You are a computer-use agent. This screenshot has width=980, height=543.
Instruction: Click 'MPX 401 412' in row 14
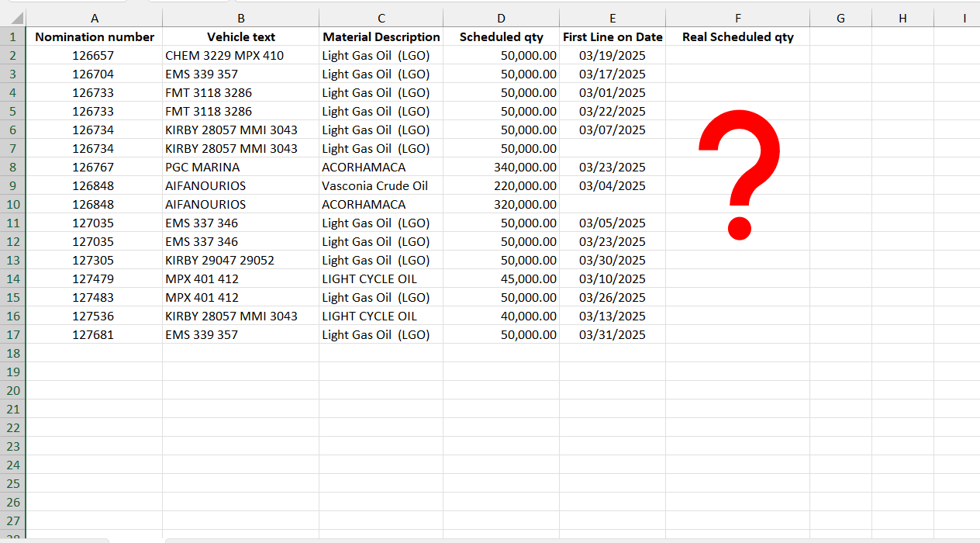point(241,278)
